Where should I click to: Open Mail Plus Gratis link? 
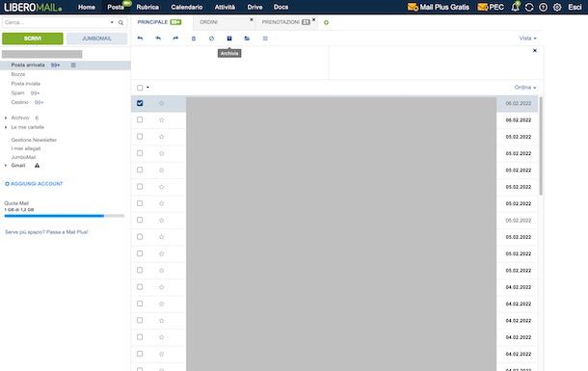pyautogui.click(x=439, y=7)
